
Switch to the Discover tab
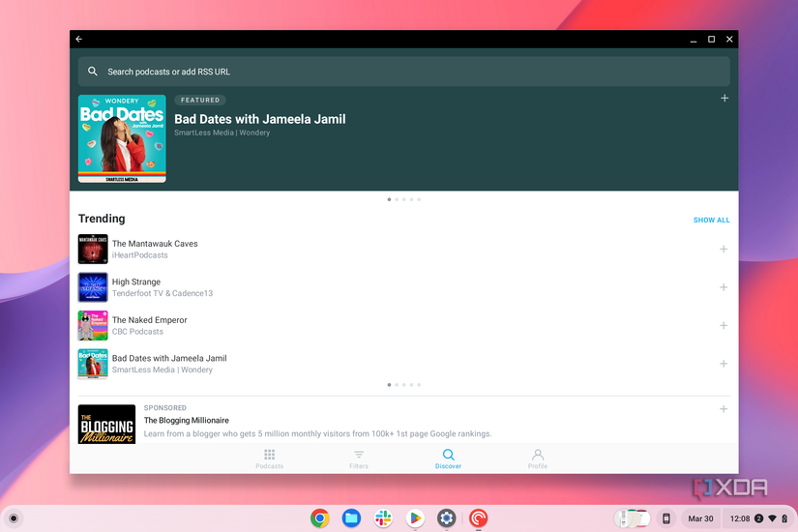pos(448,458)
